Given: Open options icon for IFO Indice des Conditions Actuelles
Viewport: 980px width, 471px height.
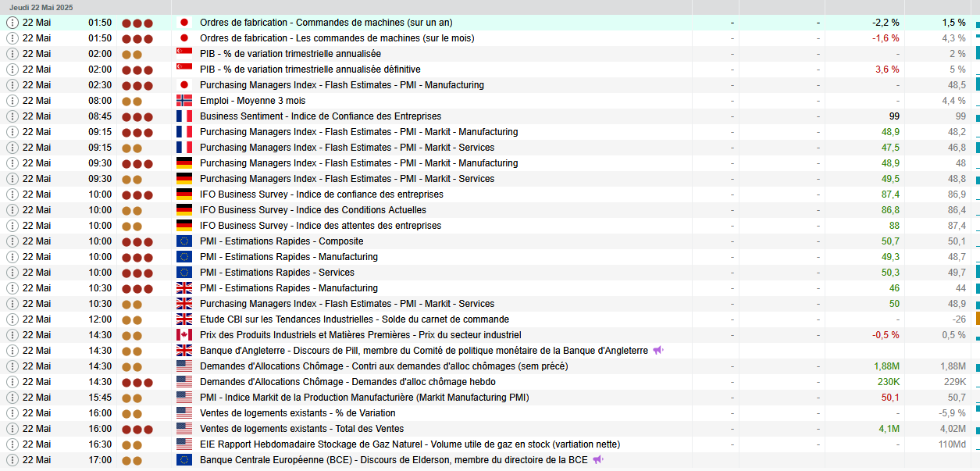Looking at the screenshot, I should click(x=12, y=210).
